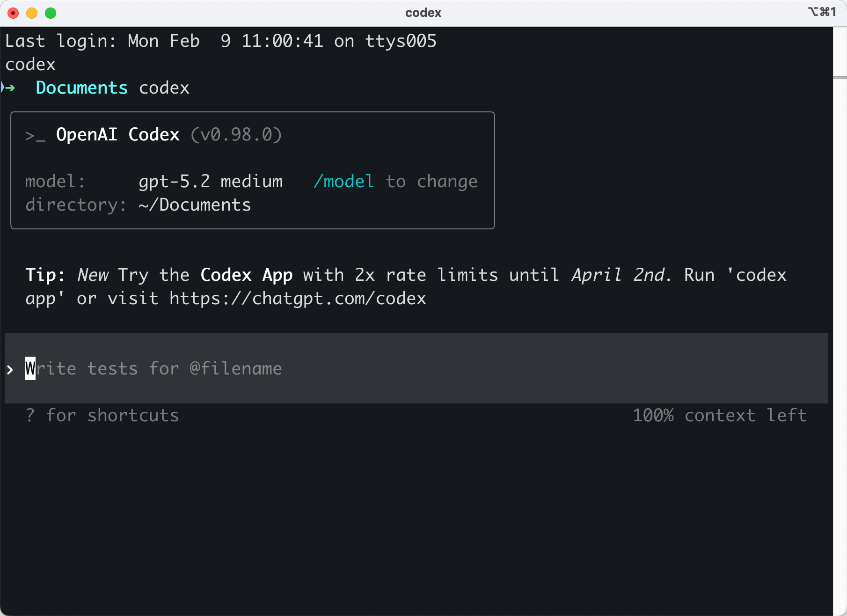The width and height of the screenshot is (847, 616).
Task: Click the >_ terminal icon beside OpenAI Codex
Action: click(x=35, y=135)
